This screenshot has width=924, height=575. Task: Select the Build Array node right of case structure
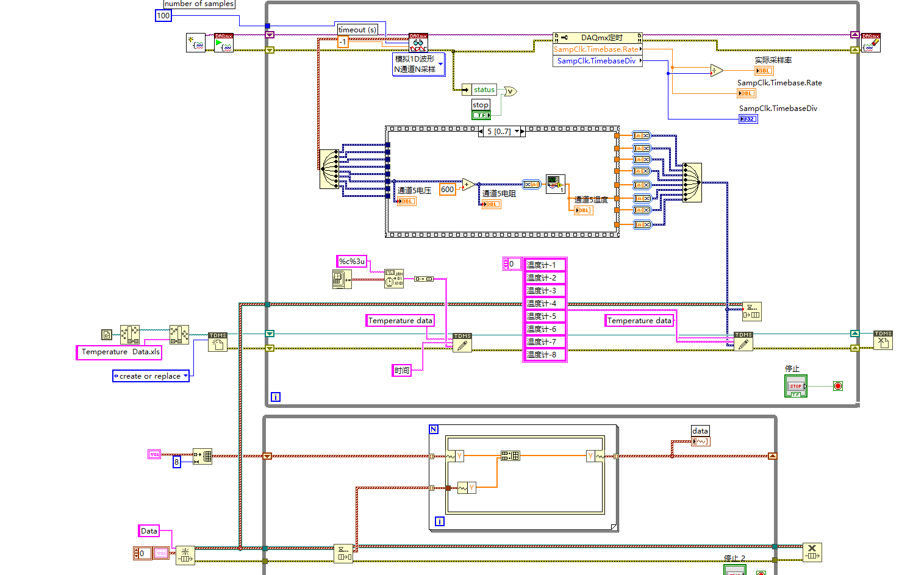(692, 182)
